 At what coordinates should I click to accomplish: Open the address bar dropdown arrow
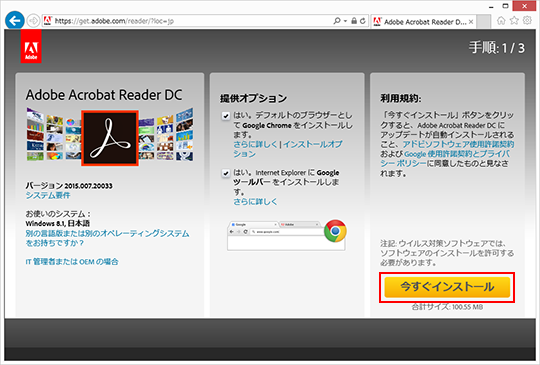click(x=345, y=21)
